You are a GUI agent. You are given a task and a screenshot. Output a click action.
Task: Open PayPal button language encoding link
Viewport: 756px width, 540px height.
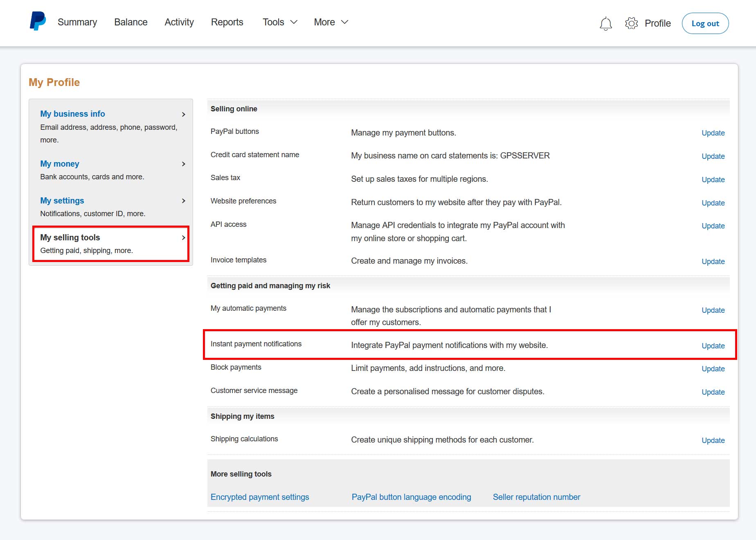coord(411,497)
